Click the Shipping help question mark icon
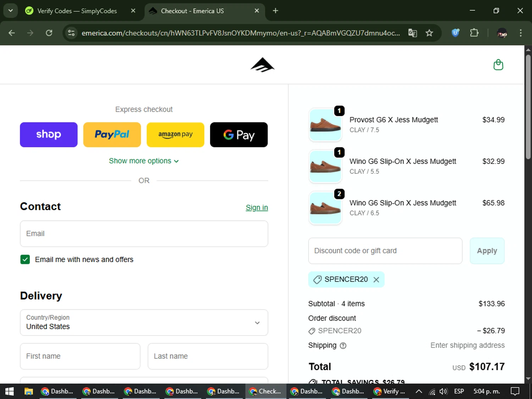The width and height of the screenshot is (532, 399). tap(343, 345)
